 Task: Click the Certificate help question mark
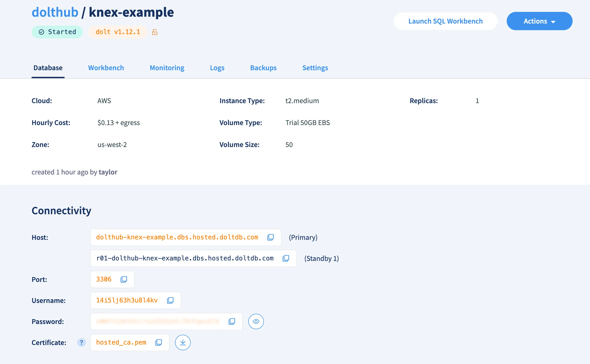pyautogui.click(x=81, y=342)
